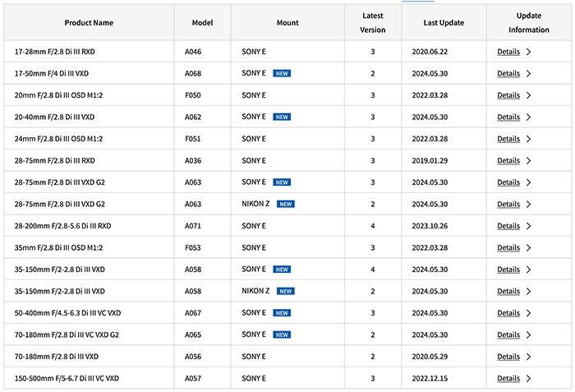Click product name 24mm F/2.8 Di III OSD M1:2
This screenshot has width=575, height=392.
pos(58,139)
